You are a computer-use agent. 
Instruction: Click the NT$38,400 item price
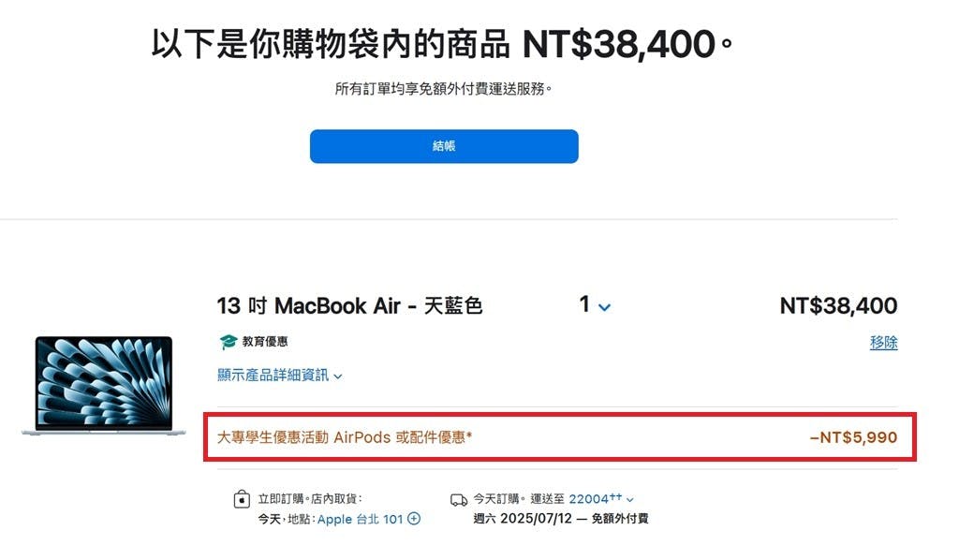tap(838, 305)
